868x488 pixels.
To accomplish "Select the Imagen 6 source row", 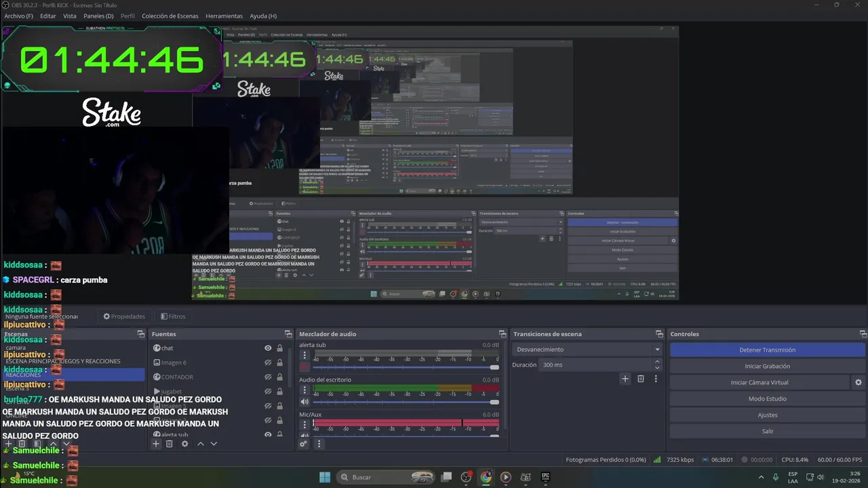I will tap(218, 363).
